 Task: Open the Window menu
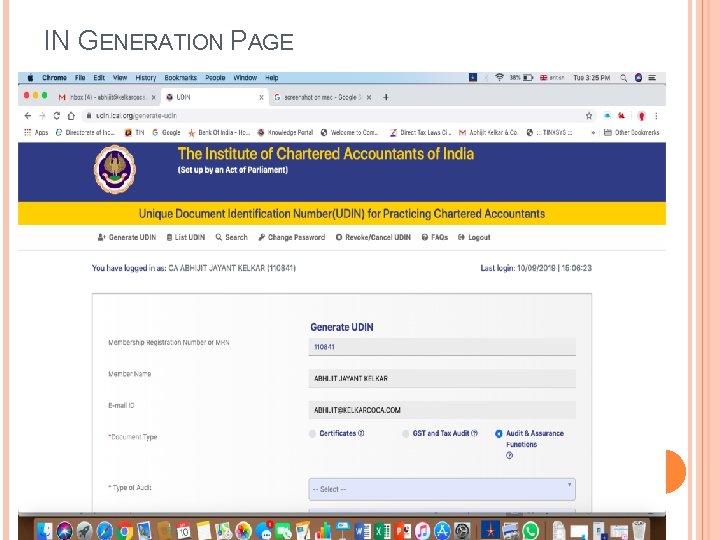[x=245, y=78]
